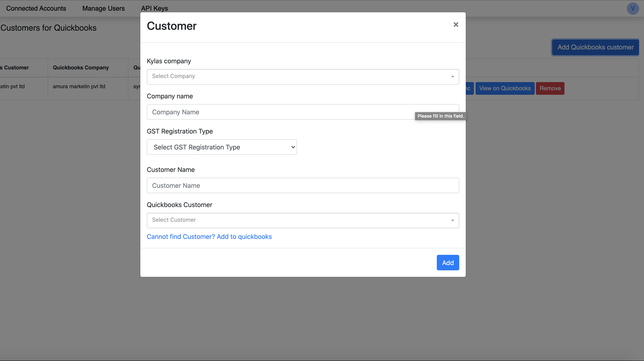The image size is (644, 361).
Task: Open the API Keys navigation item
Action: coord(155,9)
